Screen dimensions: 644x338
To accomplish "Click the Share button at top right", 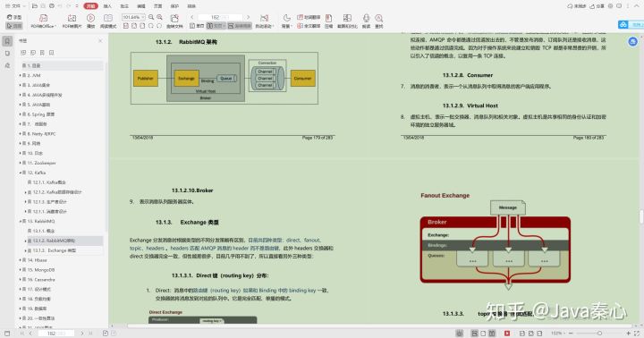I will [x=597, y=6].
